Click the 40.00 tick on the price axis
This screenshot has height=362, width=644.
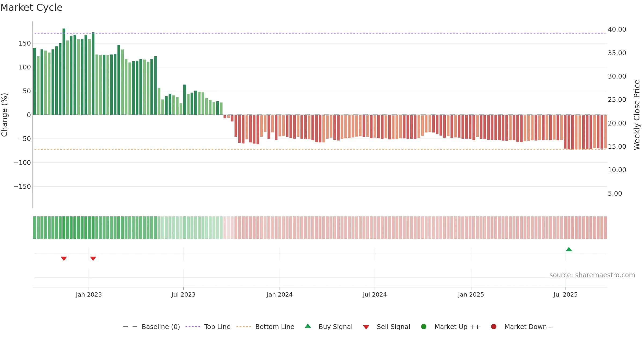click(x=617, y=29)
